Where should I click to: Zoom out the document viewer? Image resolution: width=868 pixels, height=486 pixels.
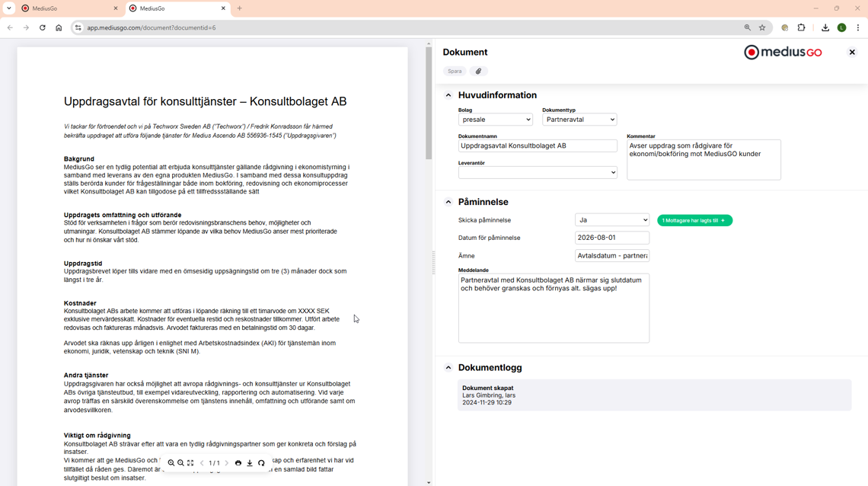(x=180, y=462)
